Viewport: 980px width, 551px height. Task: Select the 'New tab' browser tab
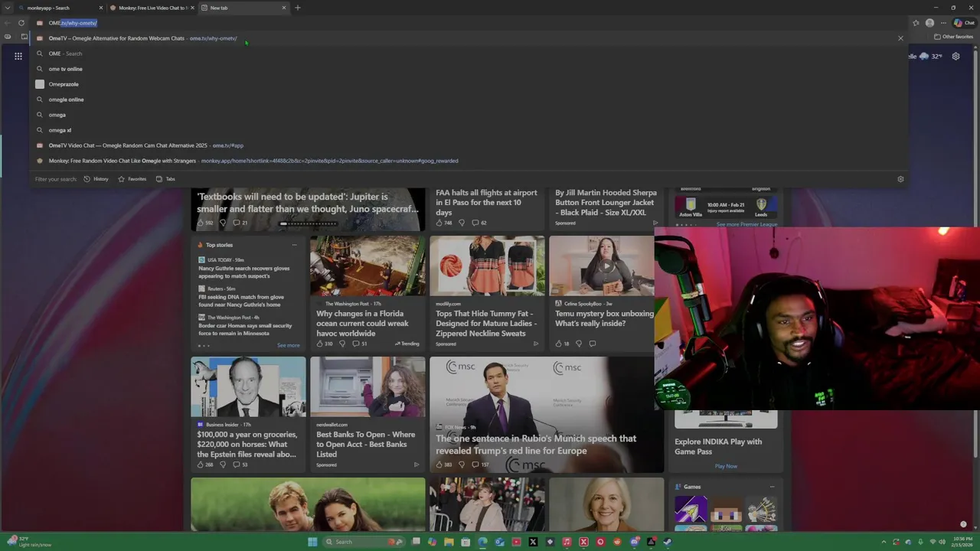[x=243, y=8]
